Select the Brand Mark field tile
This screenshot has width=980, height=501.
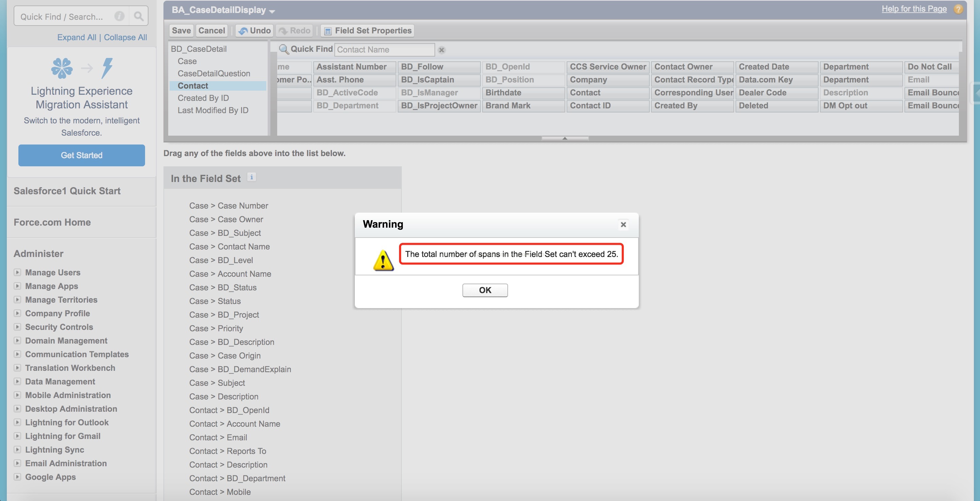(523, 106)
